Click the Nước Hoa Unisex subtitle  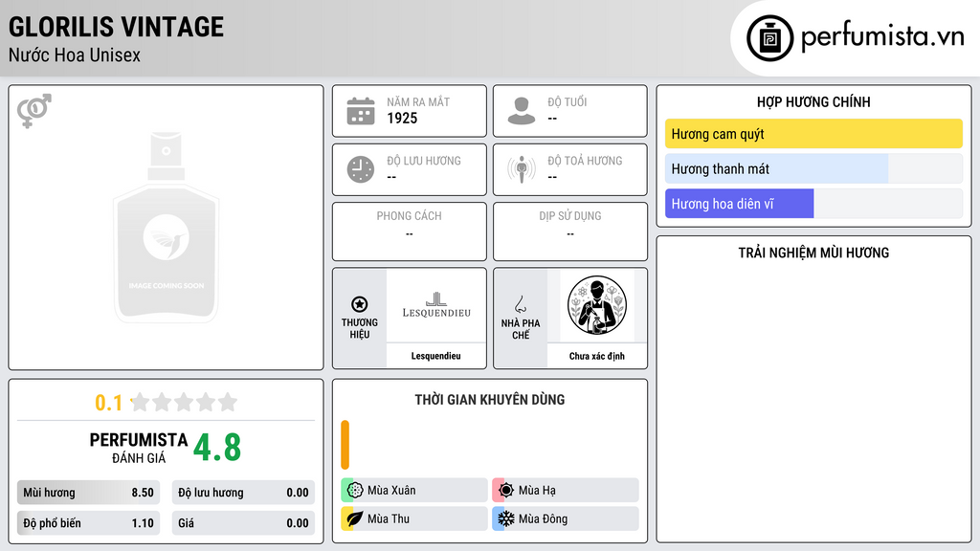(x=75, y=55)
